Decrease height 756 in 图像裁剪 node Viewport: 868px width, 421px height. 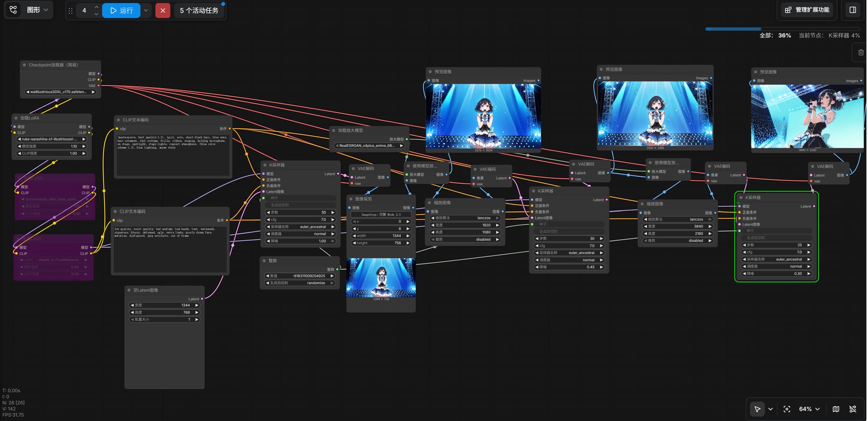click(x=354, y=243)
